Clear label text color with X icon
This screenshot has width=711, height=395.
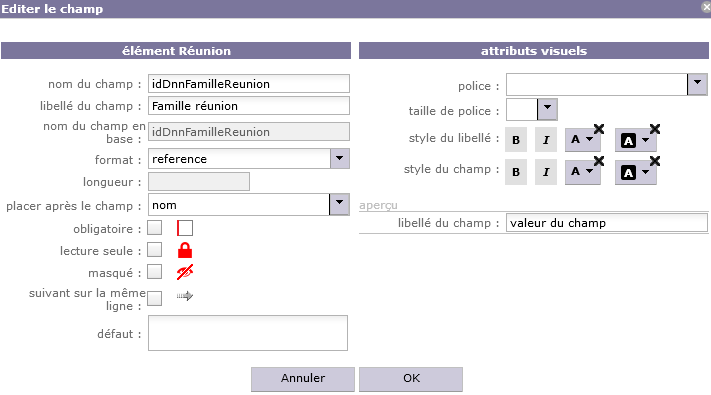click(599, 129)
